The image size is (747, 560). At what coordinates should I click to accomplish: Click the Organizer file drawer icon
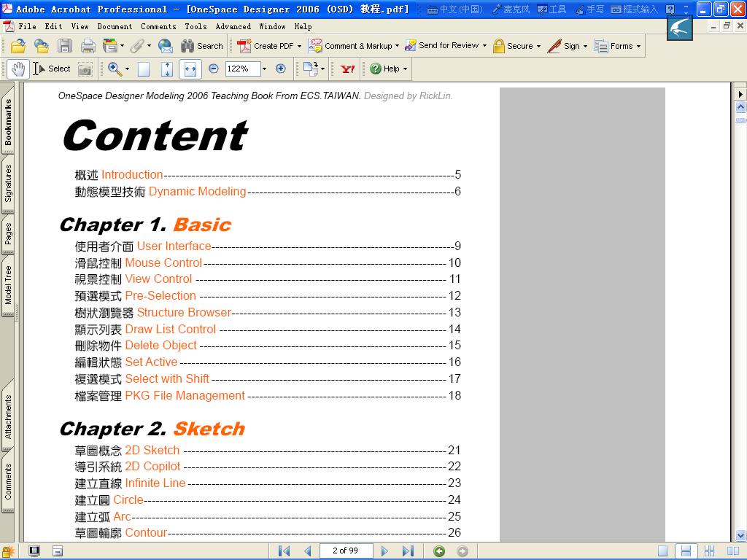(109, 46)
